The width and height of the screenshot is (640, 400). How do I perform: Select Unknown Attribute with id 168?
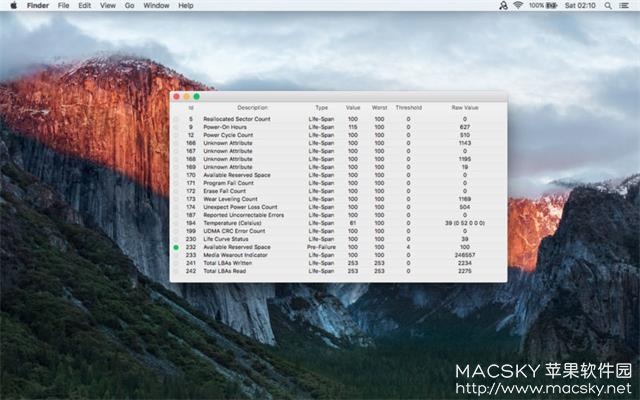click(x=338, y=159)
